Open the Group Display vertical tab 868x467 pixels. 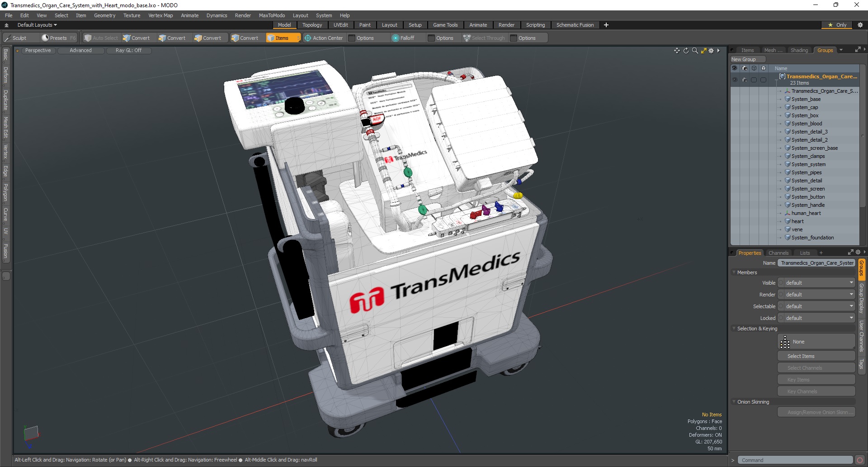861,298
